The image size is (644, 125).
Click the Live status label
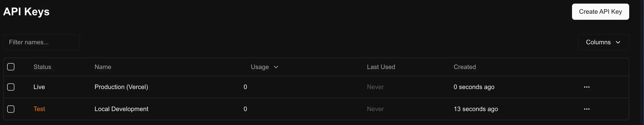click(x=39, y=87)
